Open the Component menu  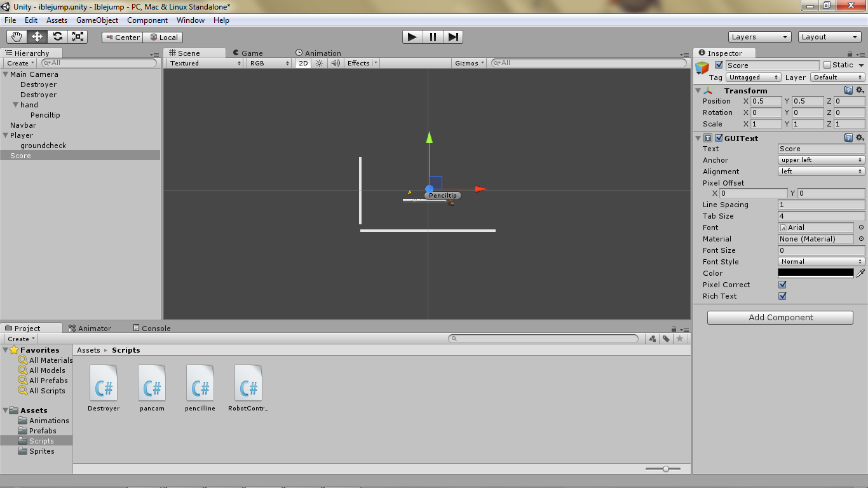147,20
